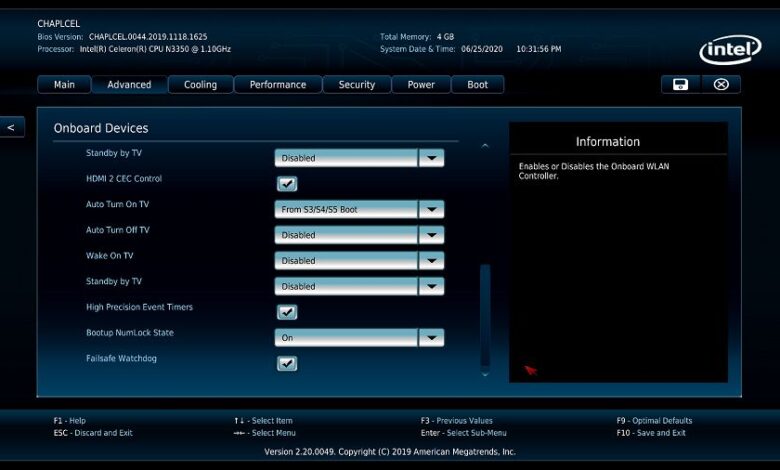Click arrow of Wake On TV combo

(431, 261)
